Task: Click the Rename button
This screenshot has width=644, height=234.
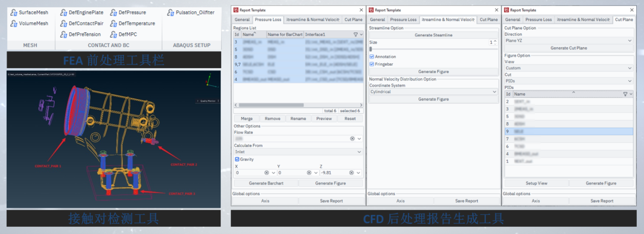Action: click(x=298, y=118)
